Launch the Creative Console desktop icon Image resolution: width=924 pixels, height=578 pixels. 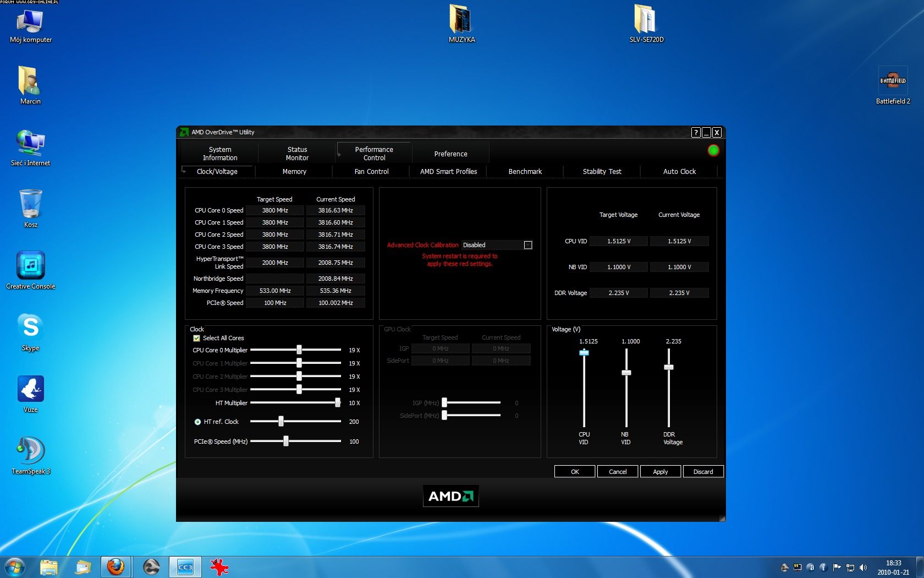pyautogui.click(x=30, y=270)
